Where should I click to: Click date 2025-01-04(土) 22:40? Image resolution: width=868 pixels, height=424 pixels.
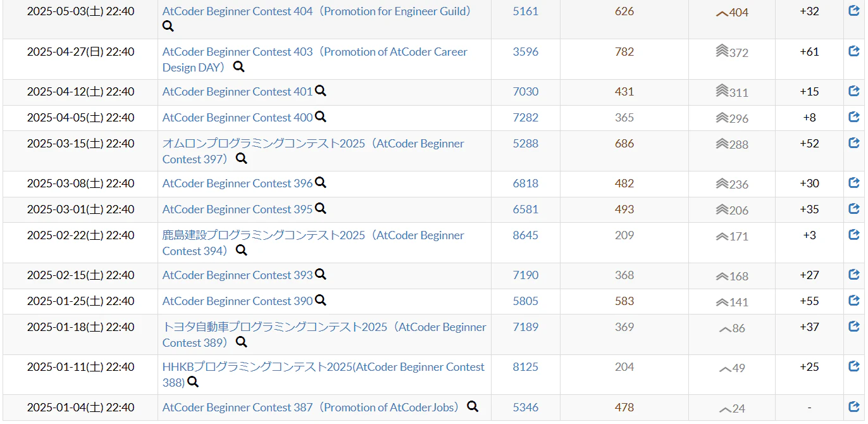tap(80, 408)
